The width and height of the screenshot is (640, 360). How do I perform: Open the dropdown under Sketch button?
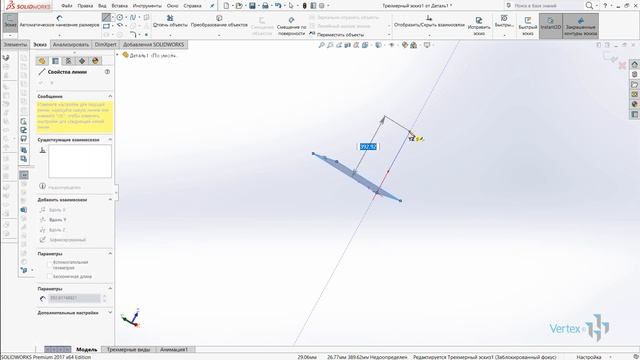[10, 35]
